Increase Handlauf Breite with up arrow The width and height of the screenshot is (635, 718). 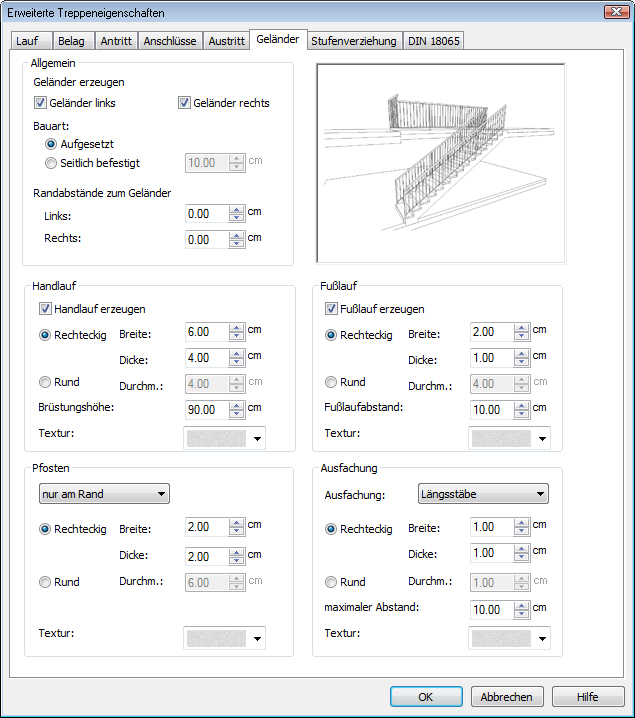237,327
